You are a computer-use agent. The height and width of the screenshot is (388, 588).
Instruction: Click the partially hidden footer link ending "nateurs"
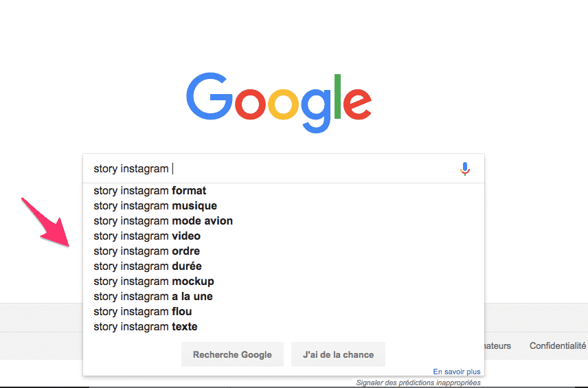click(x=497, y=346)
